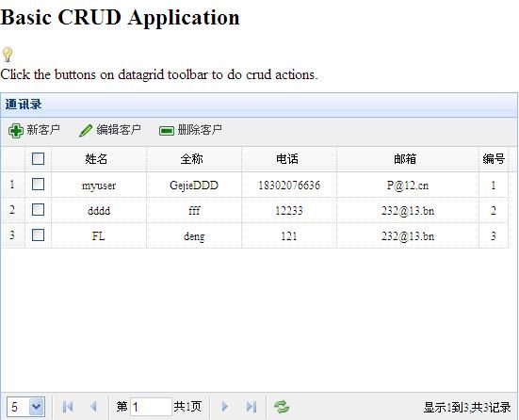This screenshot has height=420, width=519.
Task: Refresh the datagrid with the green arrows
Action: pos(282,407)
